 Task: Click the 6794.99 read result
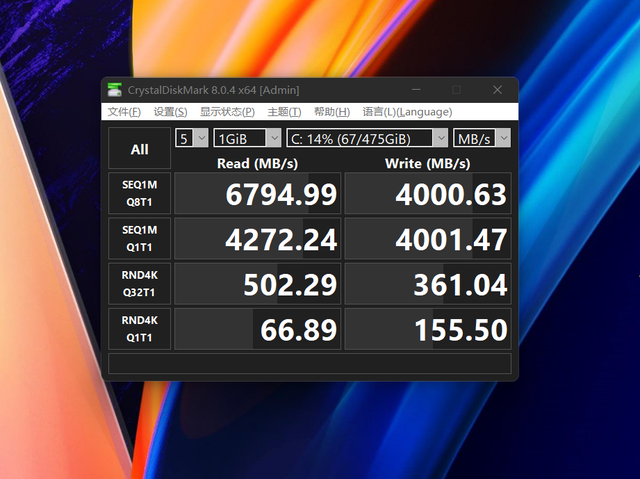(x=258, y=193)
